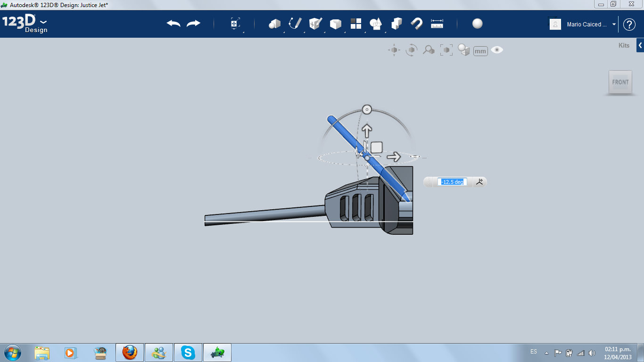This screenshot has height=362, width=644.
Task: Open the Combine tool menu
Action: (x=396, y=24)
